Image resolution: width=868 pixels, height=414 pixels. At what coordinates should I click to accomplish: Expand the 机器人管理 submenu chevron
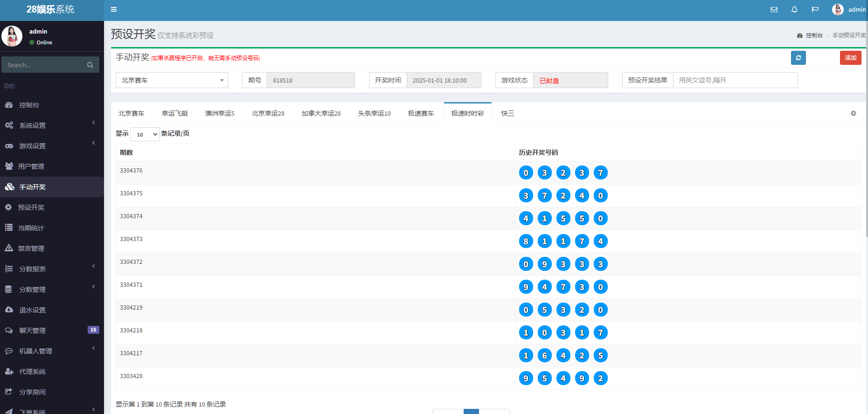pyautogui.click(x=94, y=348)
